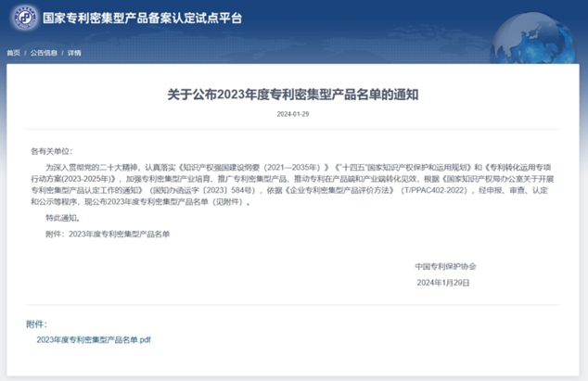Select the 详情 breadcrumb item
The image size is (588, 381).
(74, 53)
